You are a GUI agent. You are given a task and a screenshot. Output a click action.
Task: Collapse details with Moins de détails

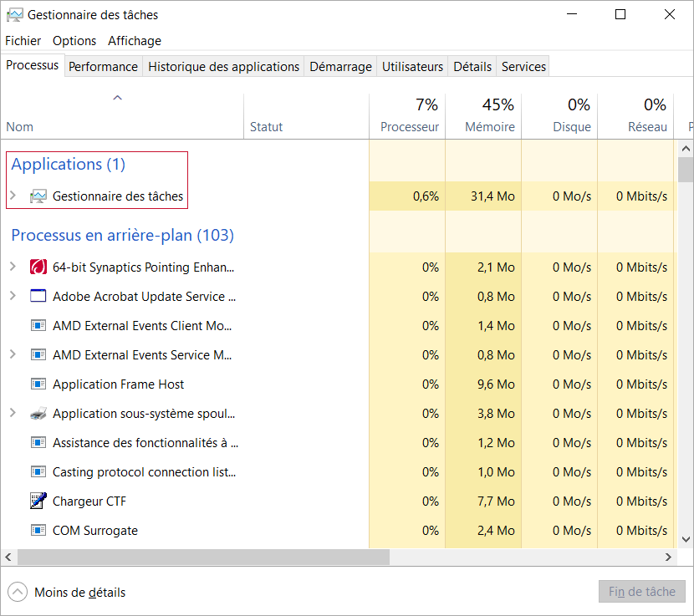(67, 592)
